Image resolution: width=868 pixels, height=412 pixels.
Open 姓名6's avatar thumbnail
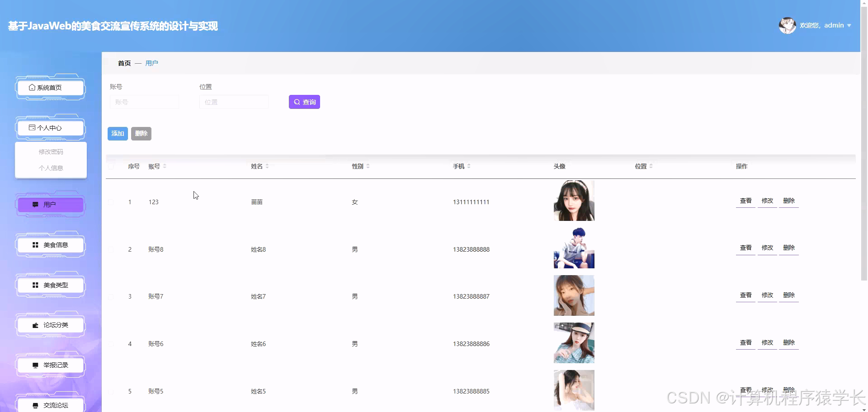point(574,343)
